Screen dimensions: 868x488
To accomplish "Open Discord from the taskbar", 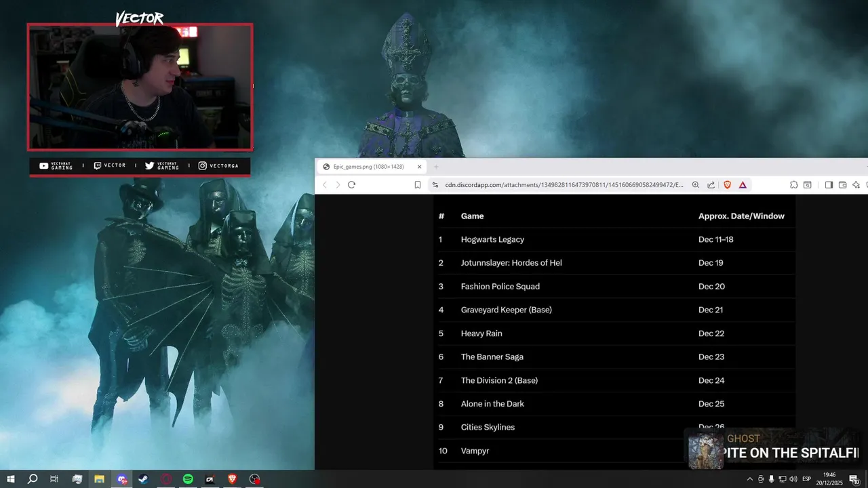I will [x=121, y=479].
